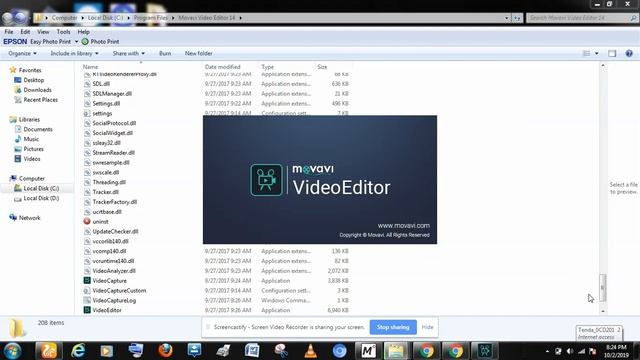The image size is (640, 360).
Task: Select the VideoCaptureCustom file
Action: [119, 290]
